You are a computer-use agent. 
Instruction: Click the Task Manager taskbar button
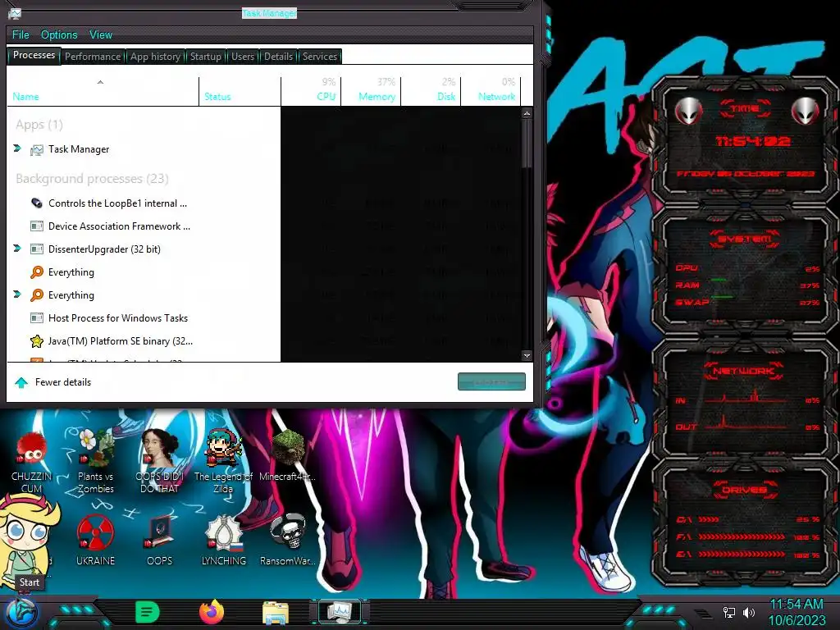click(340, 612)
